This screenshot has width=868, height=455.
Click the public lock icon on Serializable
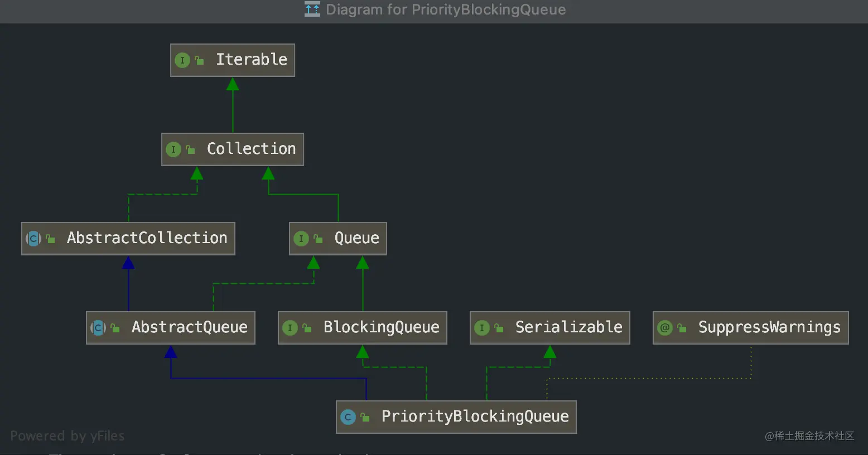pos(499,328)
